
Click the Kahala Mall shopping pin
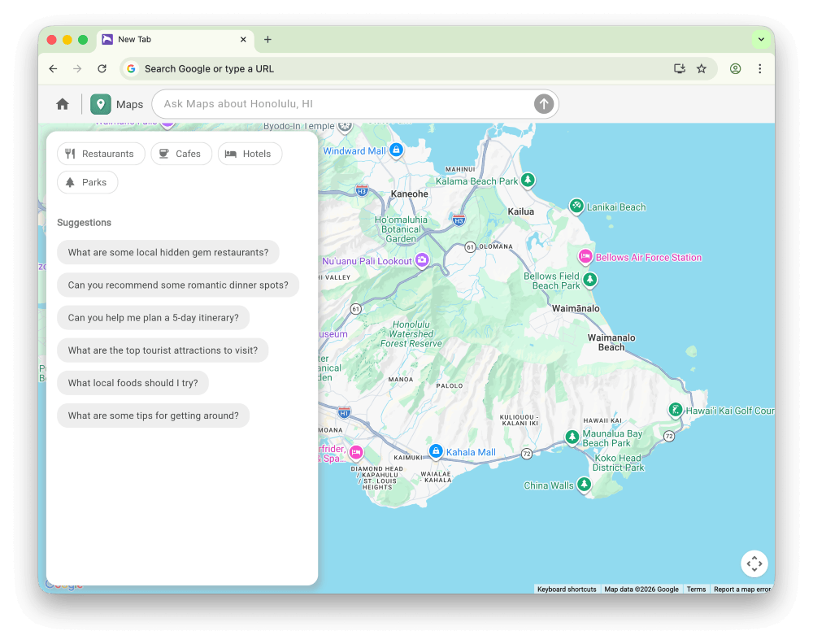pos(436,451)
